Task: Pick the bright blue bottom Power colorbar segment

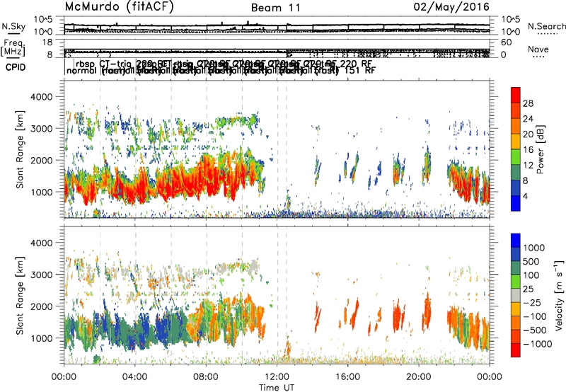Action: [x=516, y=203]
